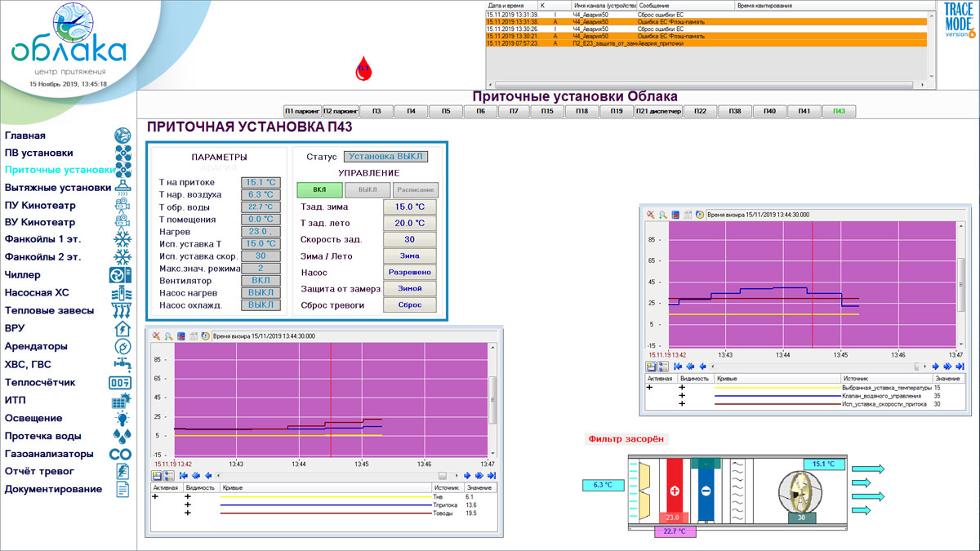Open the Чиллер page via its icon
Screen dimensions: 980x551
pos(120,275)
